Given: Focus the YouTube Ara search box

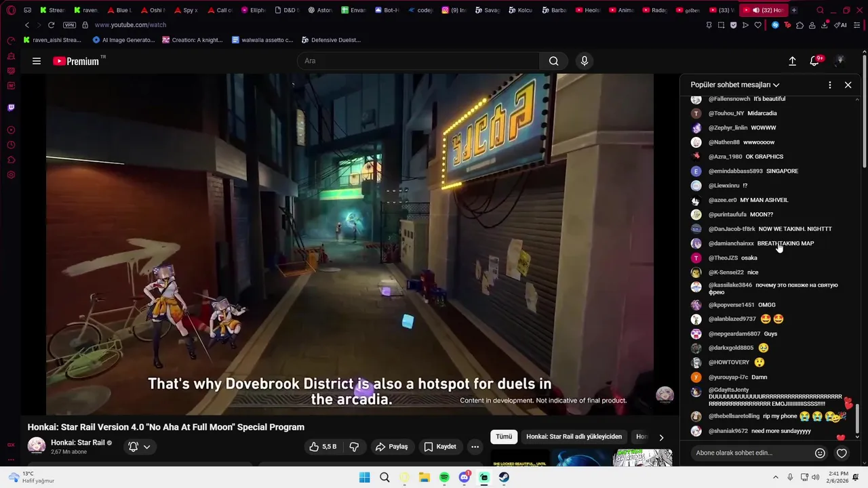Looking at the screenshot, I should click(x=418, y=61).
